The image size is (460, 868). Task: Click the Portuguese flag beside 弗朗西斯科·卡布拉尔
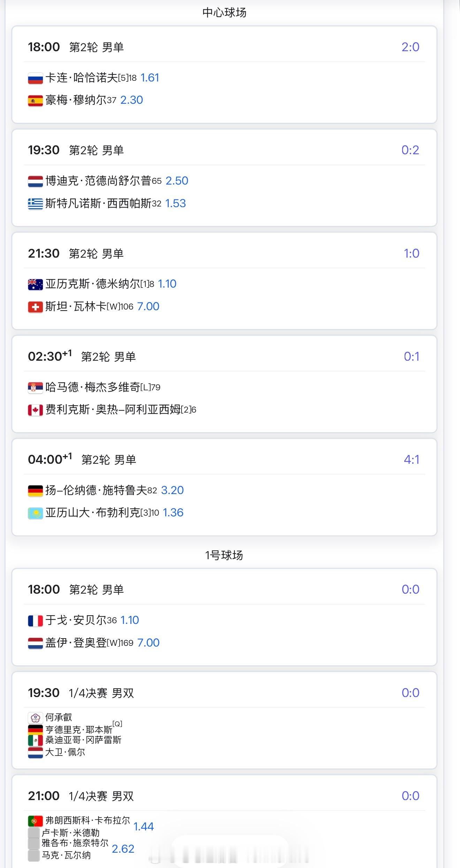point(35,821)
